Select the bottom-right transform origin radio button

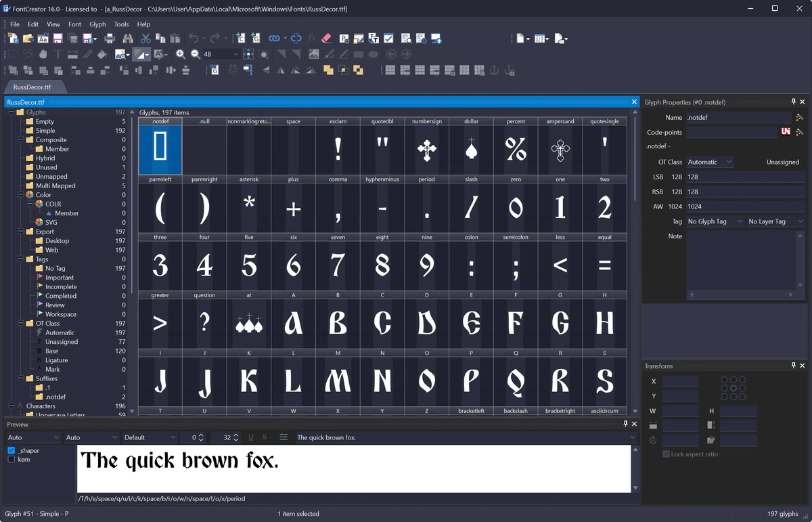(743, 397)
